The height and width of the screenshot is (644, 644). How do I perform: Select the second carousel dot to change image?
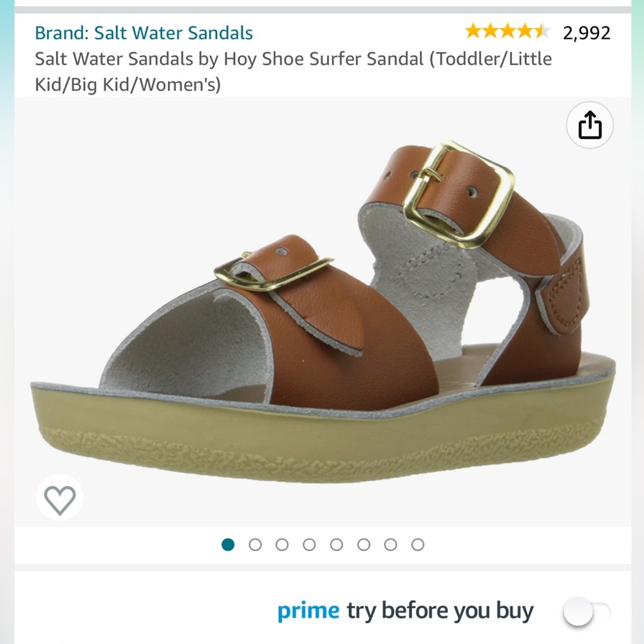pyautogui.click(x=256, y=544)
